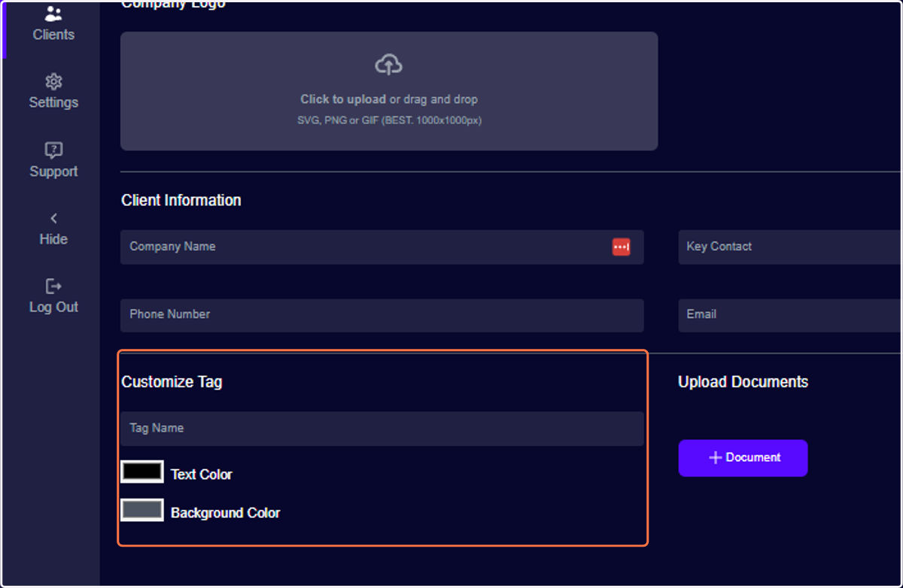Click the cloud upload icon
Screen dimensions: 903x588
388,65
